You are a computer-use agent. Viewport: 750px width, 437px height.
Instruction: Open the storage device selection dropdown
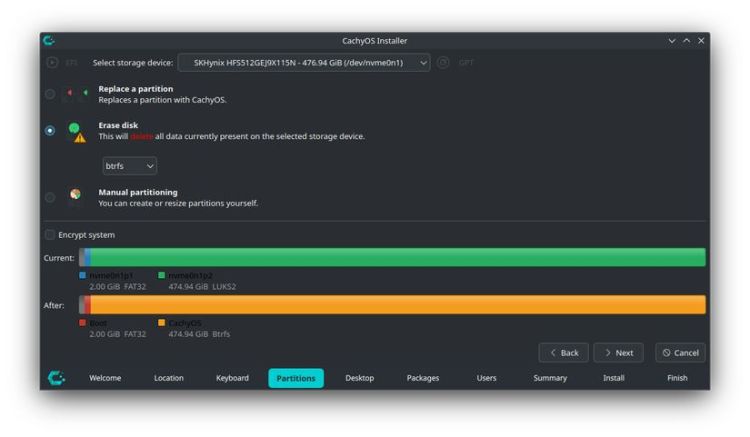click(304, 62)
